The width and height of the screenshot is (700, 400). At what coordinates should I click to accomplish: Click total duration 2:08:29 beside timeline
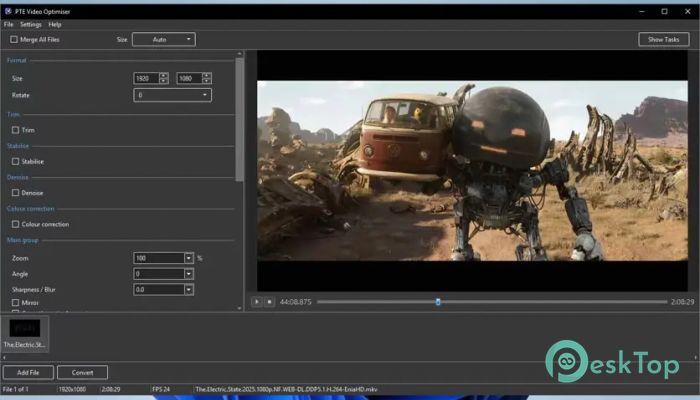click(x=682, y=302)
